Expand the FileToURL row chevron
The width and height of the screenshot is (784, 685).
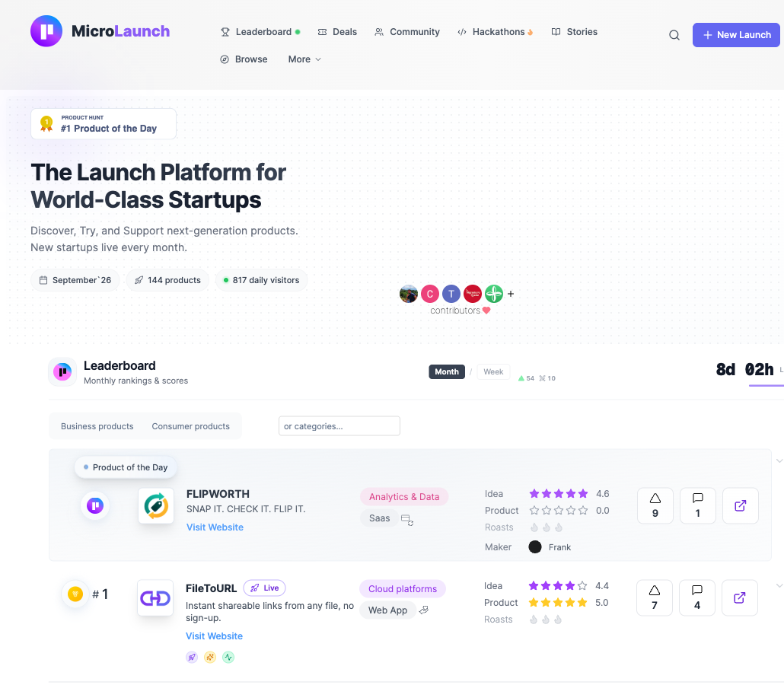pyautogui.click(x=779, y=585)
